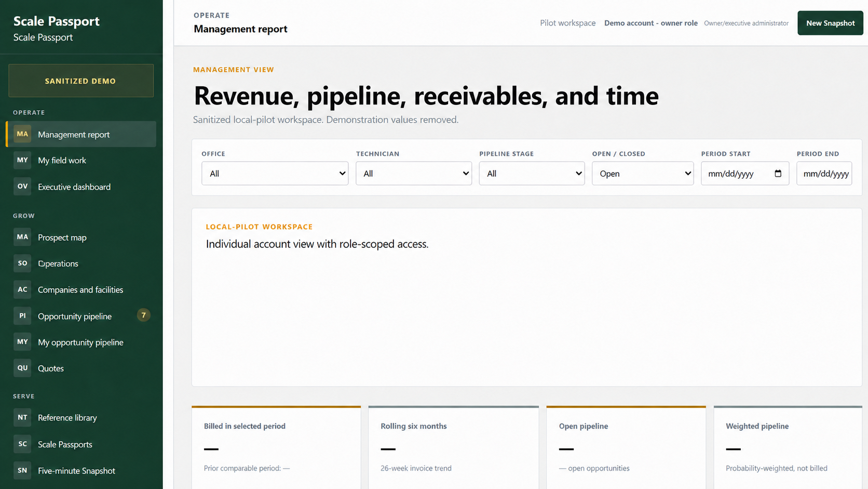This screenshot has height=489, width=868.
Task: Click the NT icon for Reference library
Action: [x=22, y=417]
